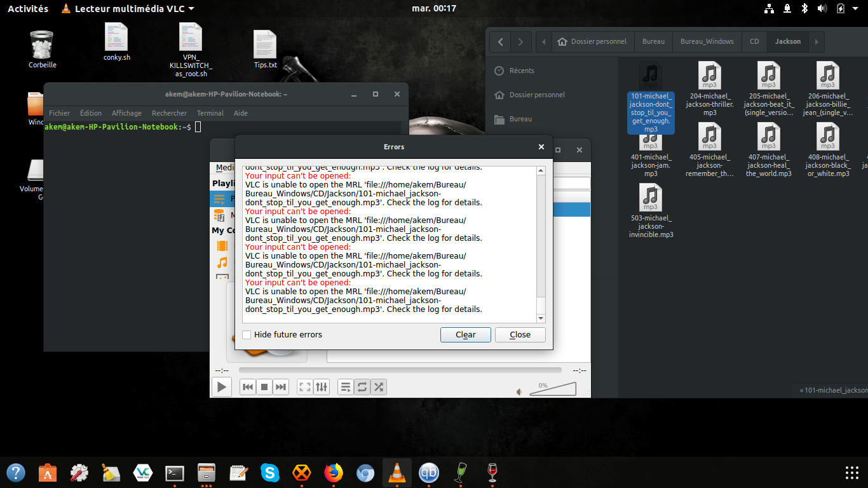Toggle the VLC playlist view icon
868x488 pixels.
(x=346, y=386)
